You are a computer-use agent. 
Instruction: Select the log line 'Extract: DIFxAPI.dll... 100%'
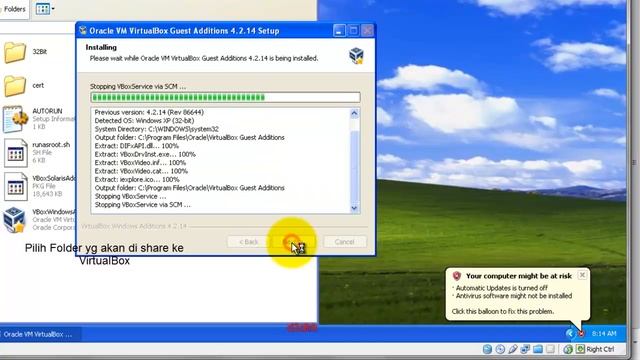point(137,146)
